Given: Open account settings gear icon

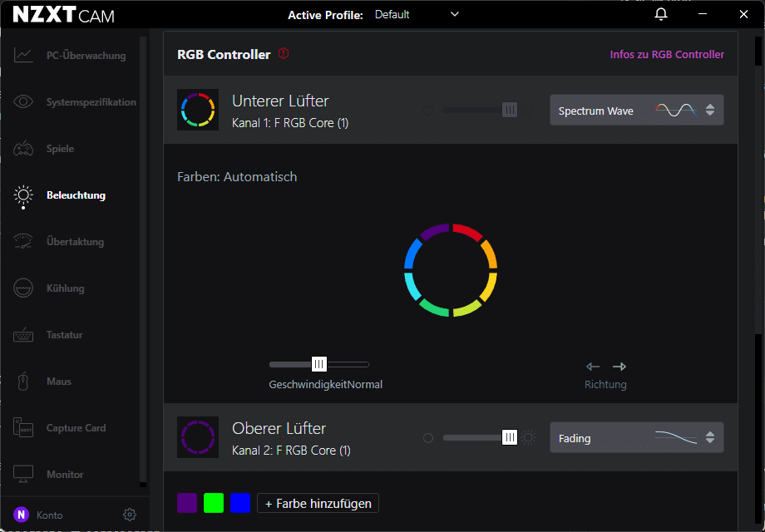Looking at the screenshot, I should (130, 515).
